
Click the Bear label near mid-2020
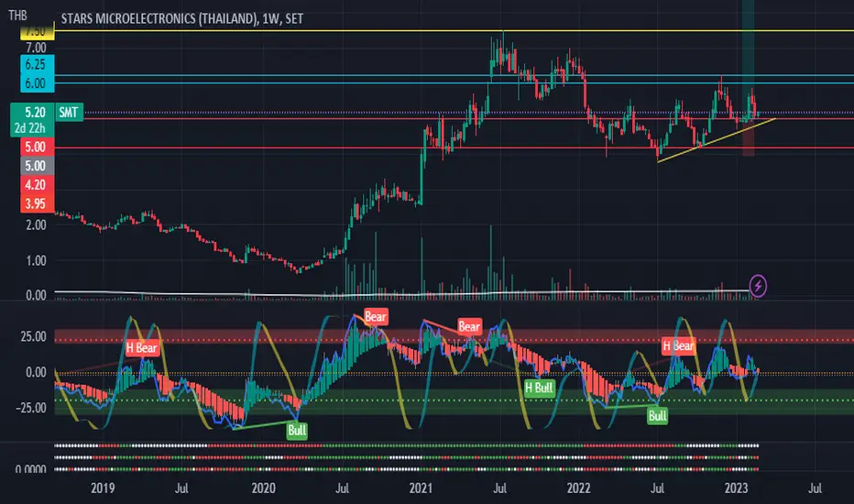(376, 316)
